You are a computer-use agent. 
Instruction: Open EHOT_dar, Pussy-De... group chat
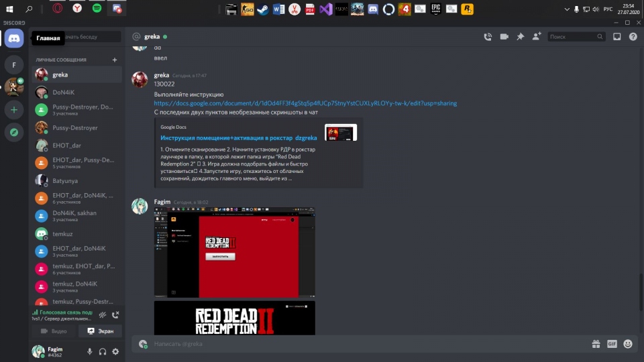pyautogui.click(x=77, y=163)
